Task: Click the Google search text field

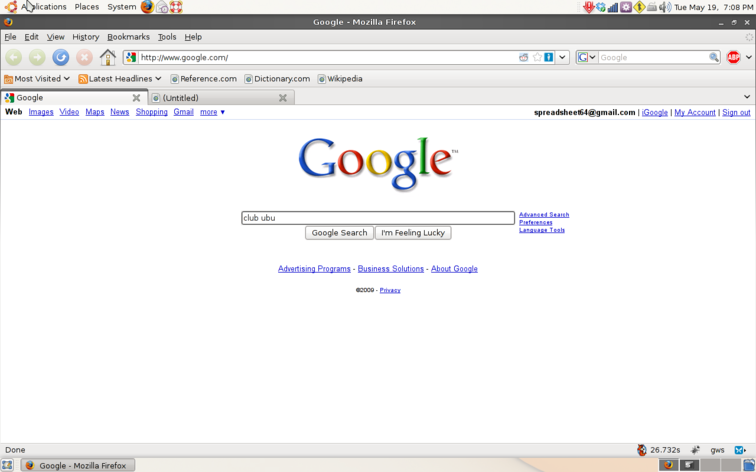Action: 377,218
